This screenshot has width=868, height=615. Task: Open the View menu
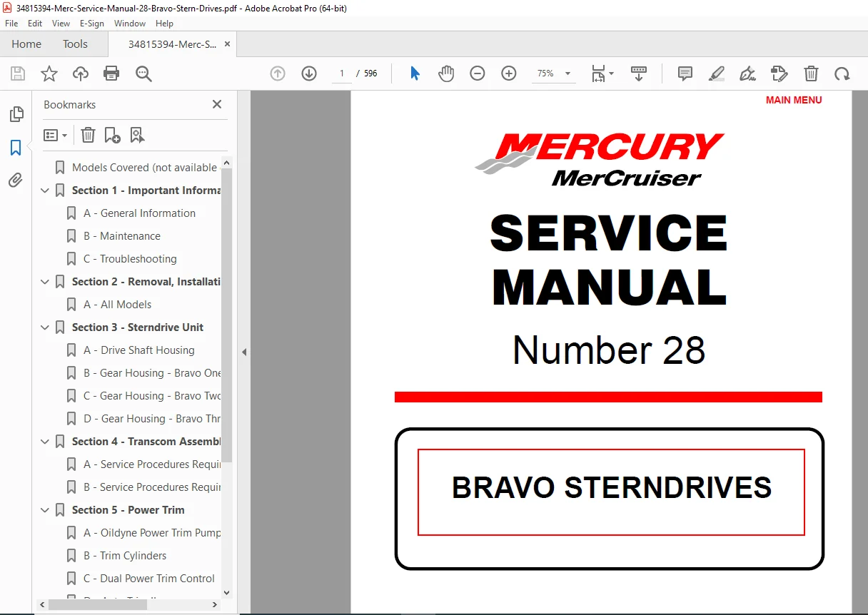(61, 24)
